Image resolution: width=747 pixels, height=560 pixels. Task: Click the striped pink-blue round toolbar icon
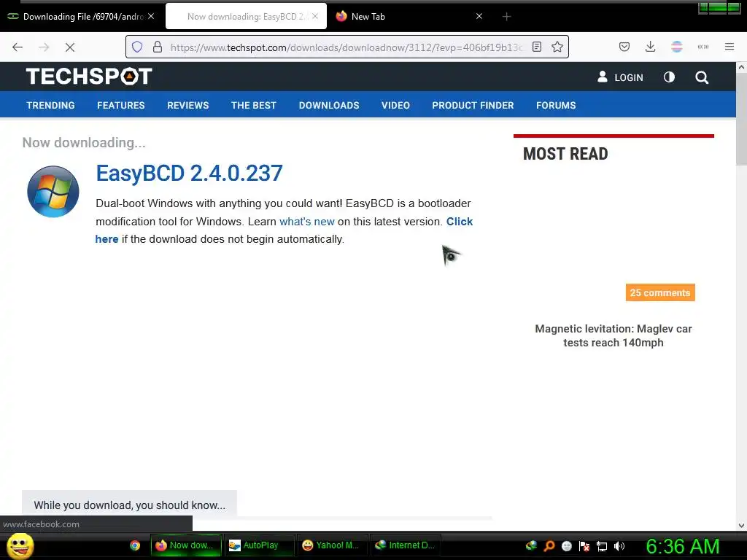pos(676,47)
